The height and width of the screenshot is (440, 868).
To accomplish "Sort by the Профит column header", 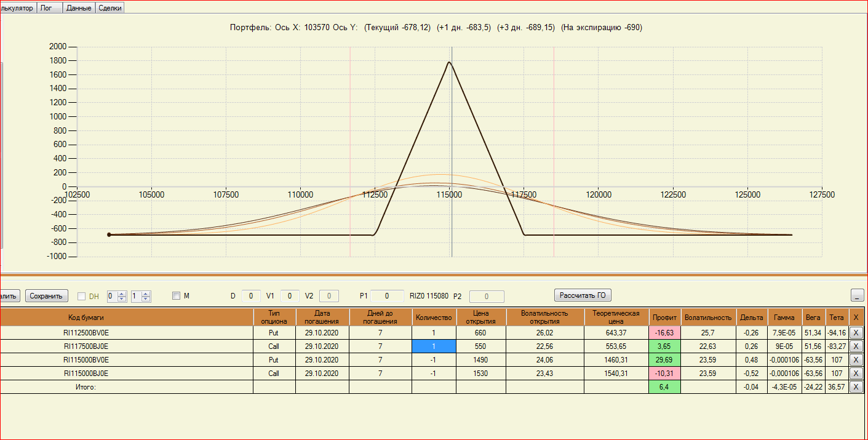I will point(664,317).
